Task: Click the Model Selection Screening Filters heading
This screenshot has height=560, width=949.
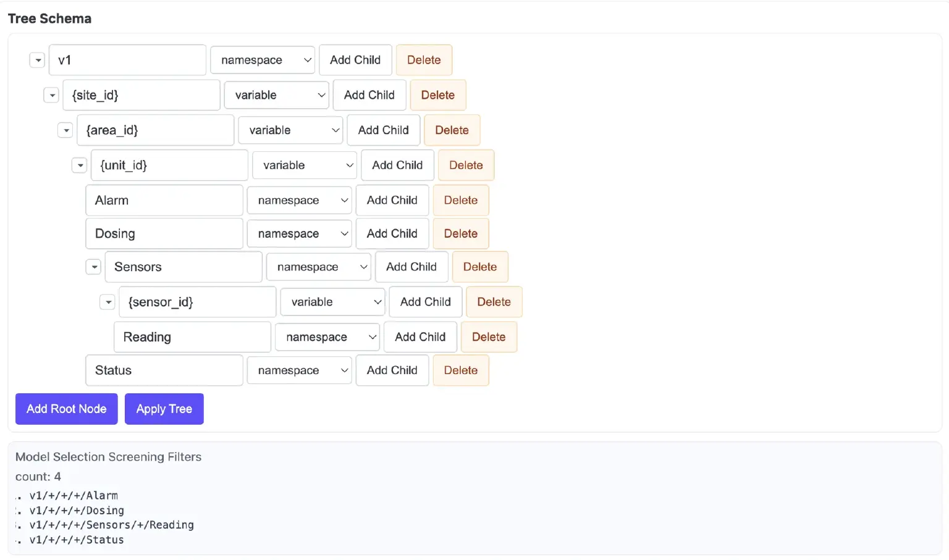Action: point(109,457)
